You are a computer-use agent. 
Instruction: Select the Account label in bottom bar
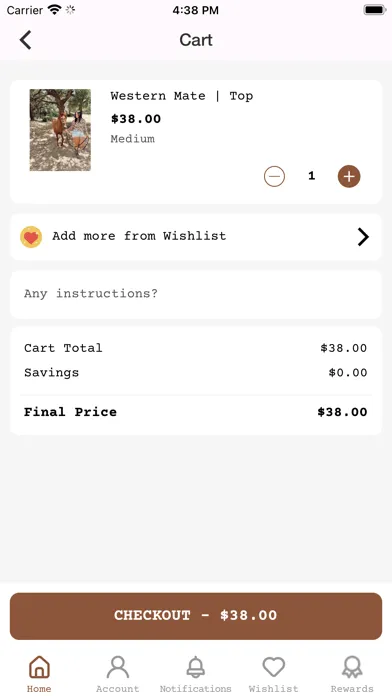(x=118, y=689)
